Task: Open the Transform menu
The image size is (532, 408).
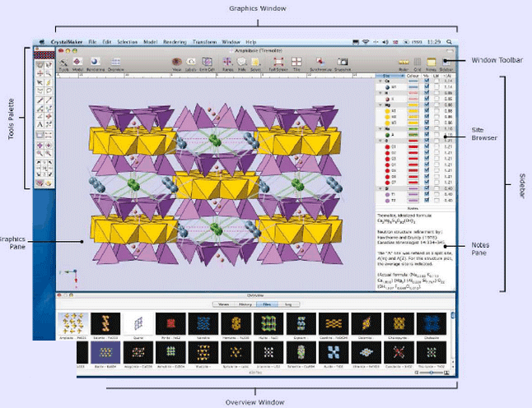Action: click(x=204, y=42)
